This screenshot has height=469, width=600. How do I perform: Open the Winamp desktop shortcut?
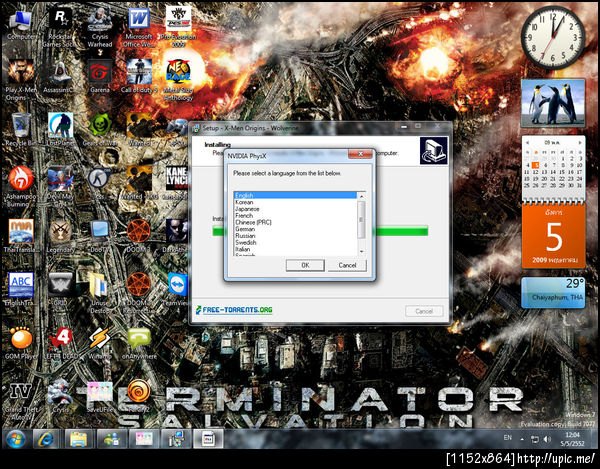pyautogui.click(x=100, y=343)
